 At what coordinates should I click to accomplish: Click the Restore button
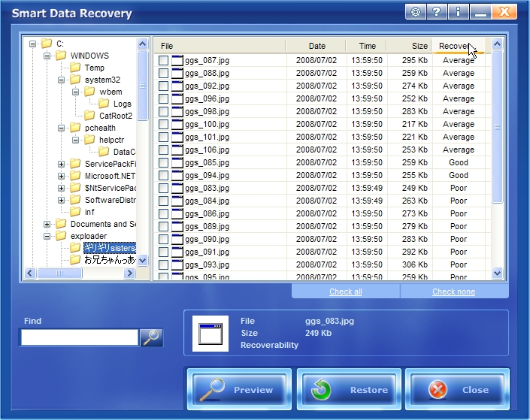[x=349, y=389]
